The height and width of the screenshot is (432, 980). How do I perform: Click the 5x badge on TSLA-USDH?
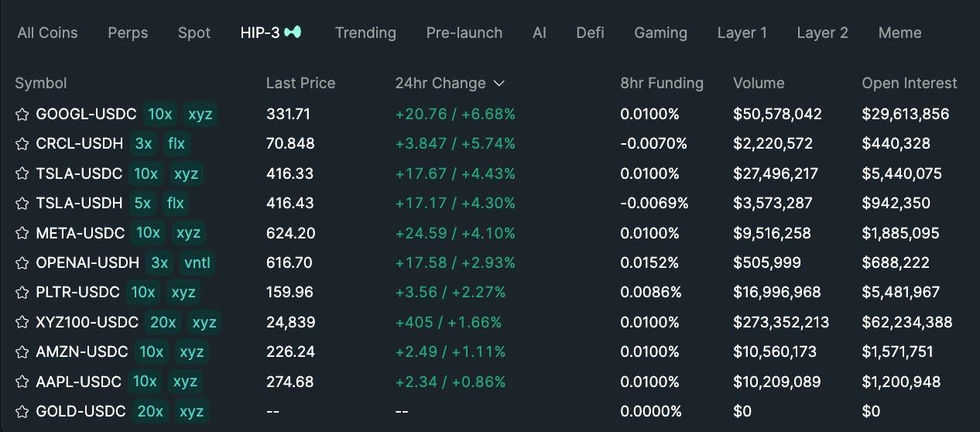143,204
